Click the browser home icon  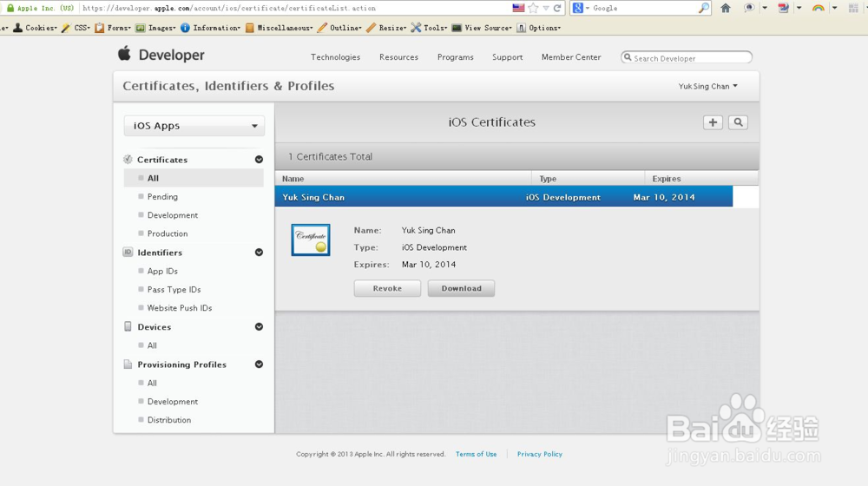tap(726, 8)
